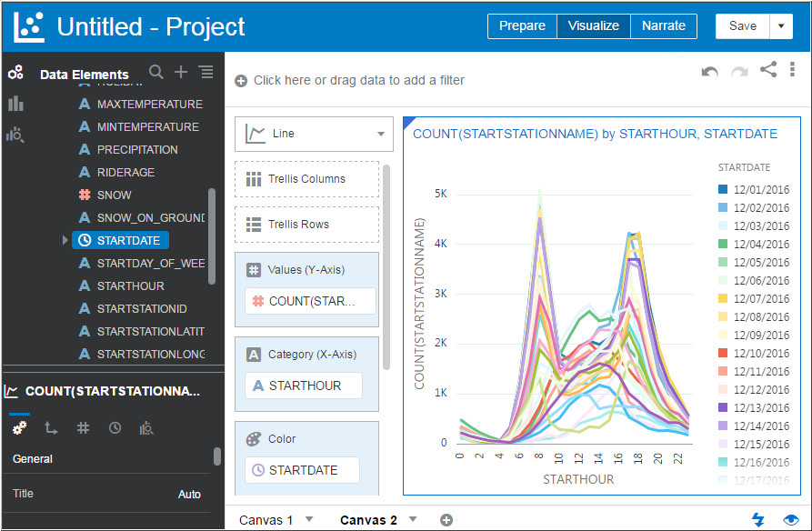Click the Date/Time properties clock tab icon
Screen dimensions: 812x531
115,427
